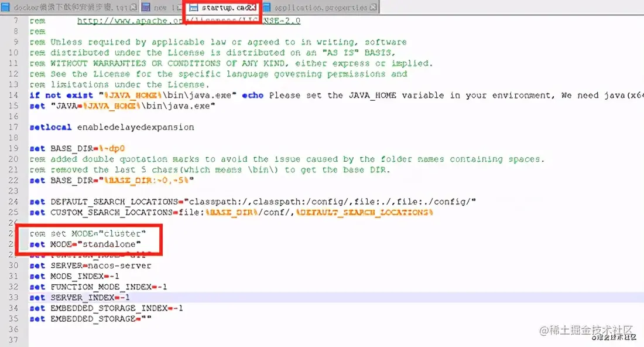Open the application.properties tab
Viewport: 644px width, 347px height.
320,8
